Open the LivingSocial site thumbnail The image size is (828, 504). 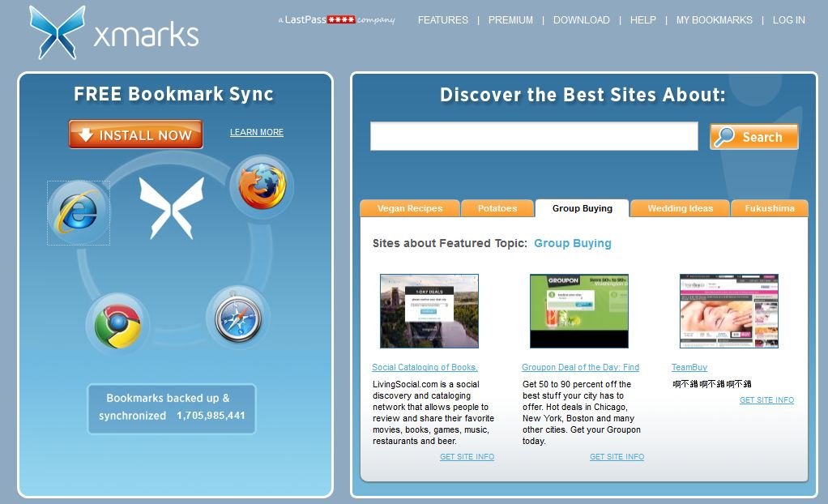[429, 310]
